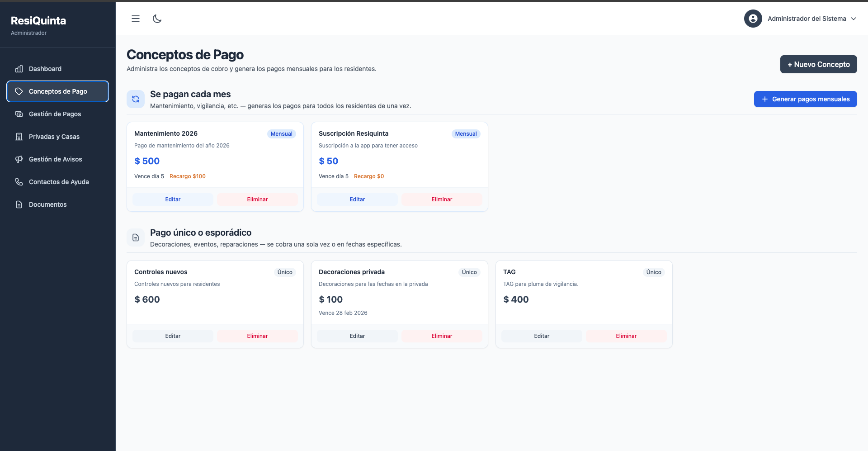Click the document icon beside Pago único o esporádico
The width and height of the screenshot is (868, 451).
(x=136, y=237)
